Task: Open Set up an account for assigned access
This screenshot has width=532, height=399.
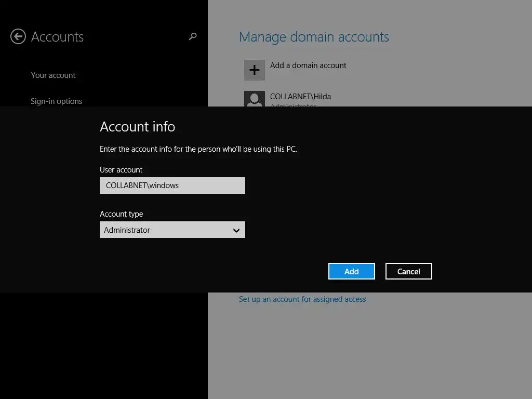Action: click(302, 299)
